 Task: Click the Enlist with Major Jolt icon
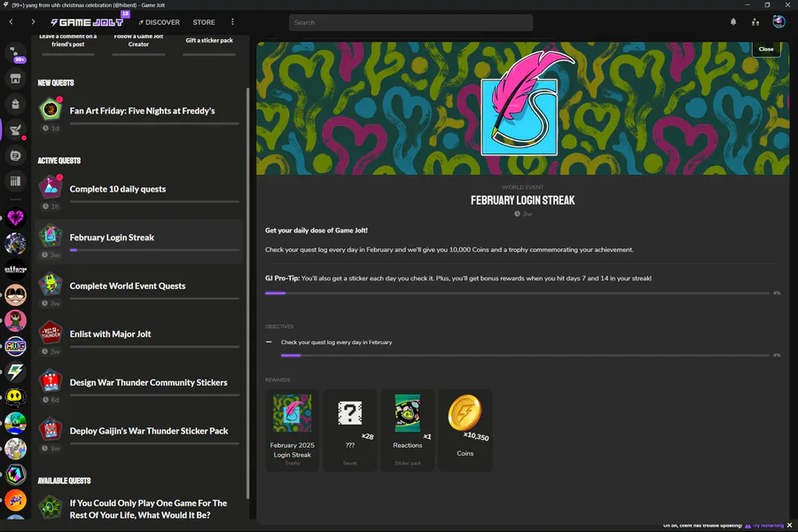click(x=51, y=332)
